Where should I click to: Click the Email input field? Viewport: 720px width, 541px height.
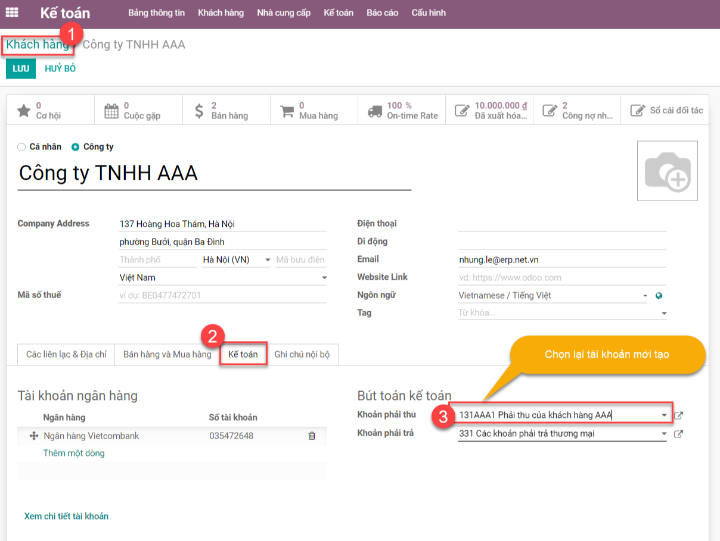click(561, 259)
